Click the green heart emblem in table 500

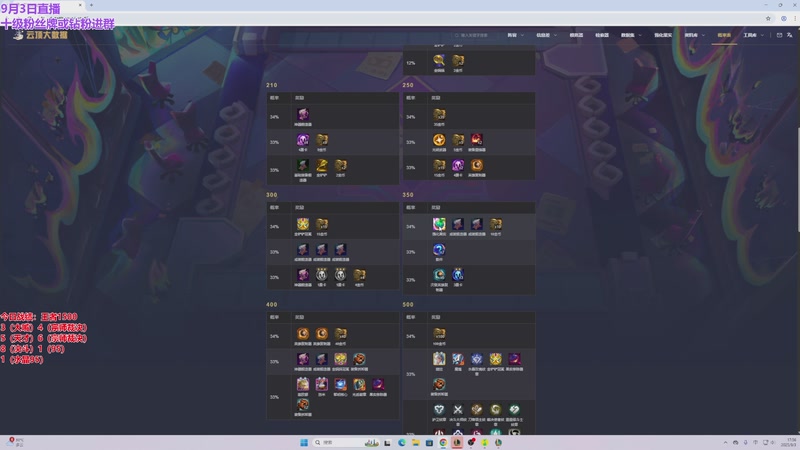[514, 409]
